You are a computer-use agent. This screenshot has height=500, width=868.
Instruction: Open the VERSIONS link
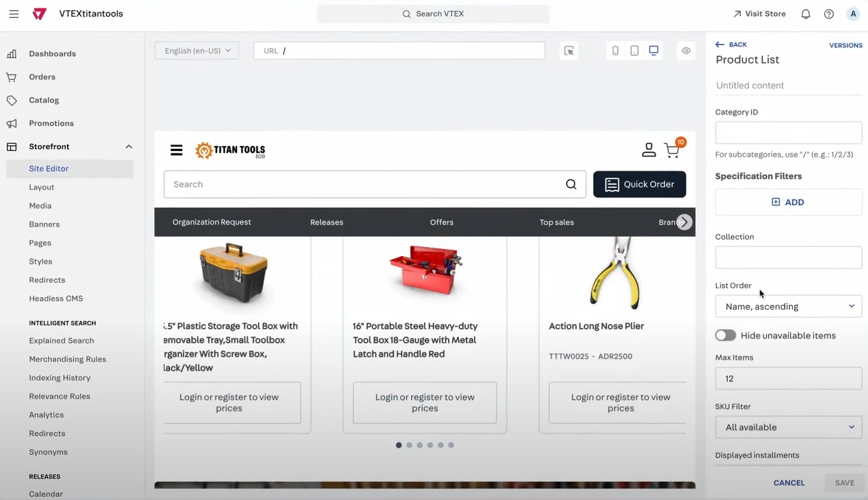pyautogui.click(x=846, y=45)
